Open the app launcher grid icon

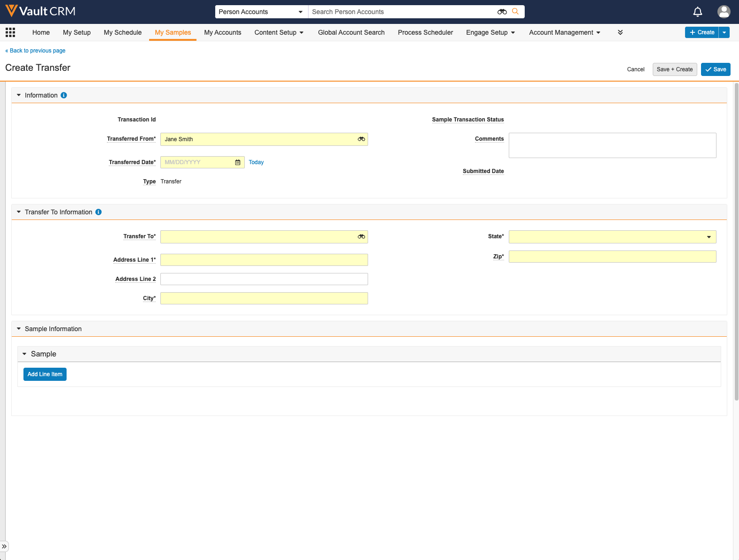[10, 32]
